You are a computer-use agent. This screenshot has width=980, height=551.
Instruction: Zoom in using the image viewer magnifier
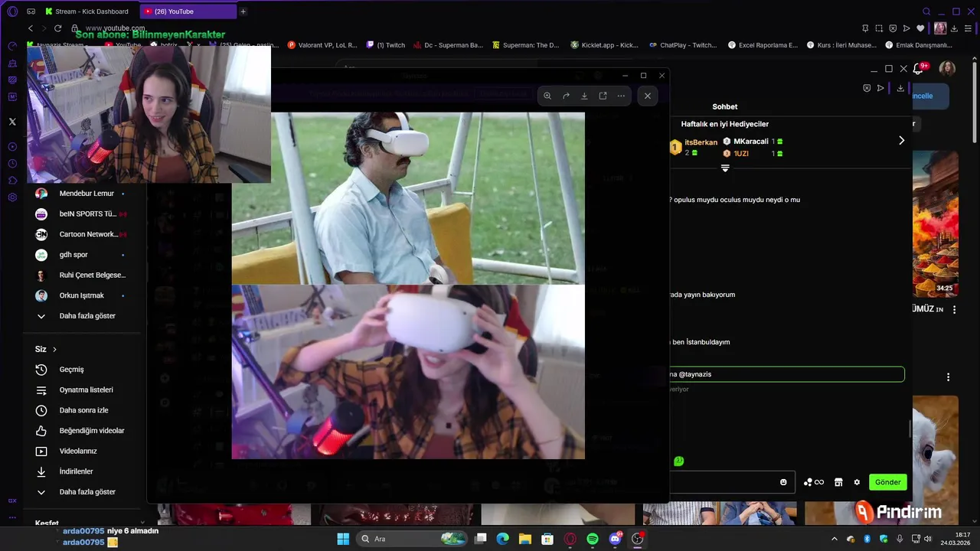pyautogui.click(x=547, y=96)
